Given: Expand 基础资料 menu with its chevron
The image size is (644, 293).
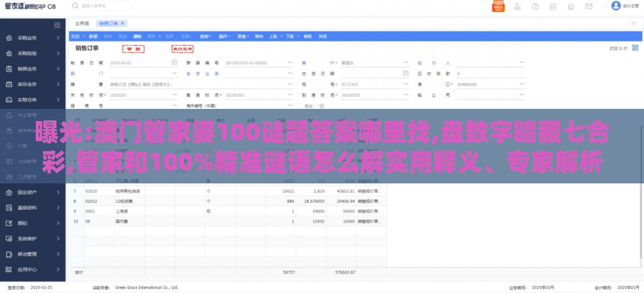Looking at the screenshot, I should pos(59,208).
